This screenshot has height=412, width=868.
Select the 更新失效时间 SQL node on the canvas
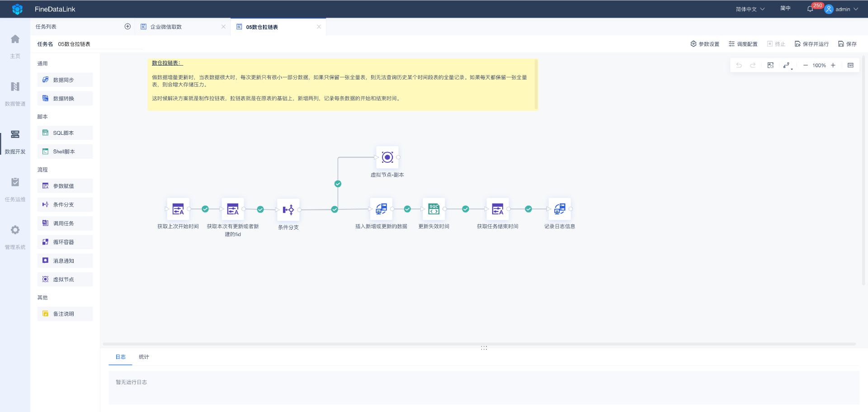tap(434, 209)
